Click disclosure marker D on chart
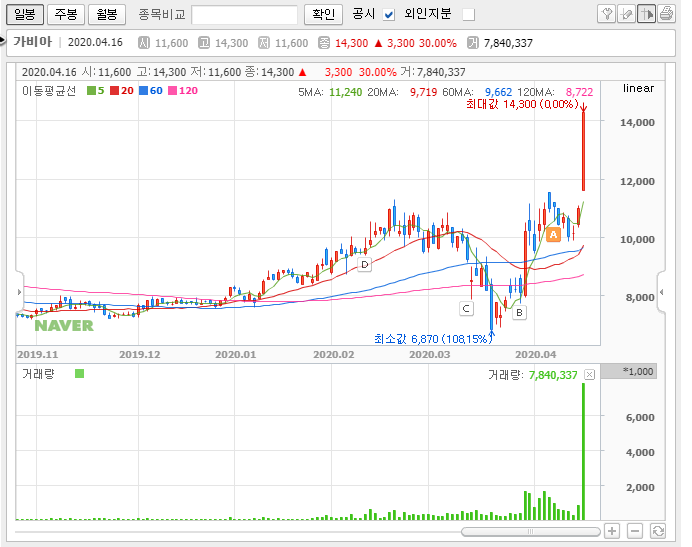Viewport: 692px width, 547px height. coord(365,264)
